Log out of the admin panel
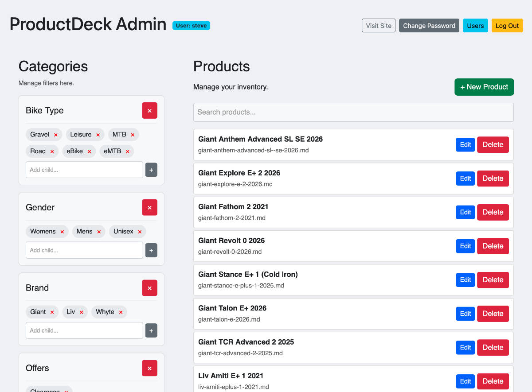 click(507, 26)
